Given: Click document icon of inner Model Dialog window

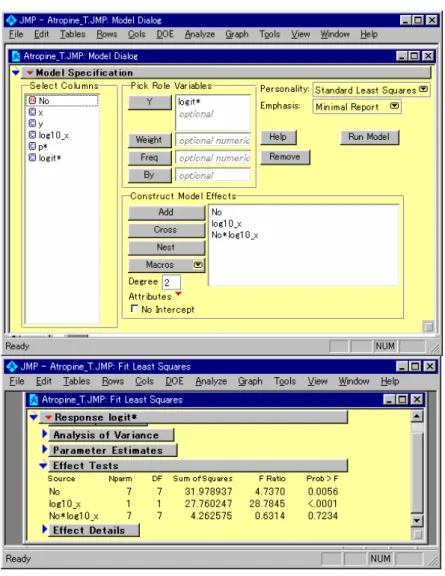Looking at the screenshot, I should (16, 56).
